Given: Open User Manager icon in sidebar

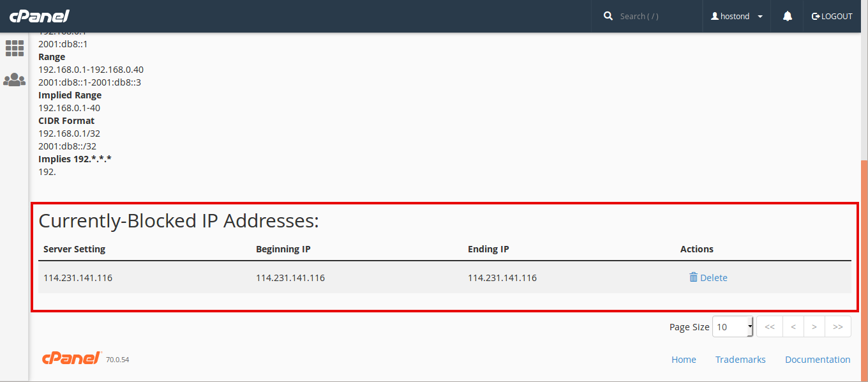Looking at the screenshot, I should pyautogui.click(x=15, y=80).
